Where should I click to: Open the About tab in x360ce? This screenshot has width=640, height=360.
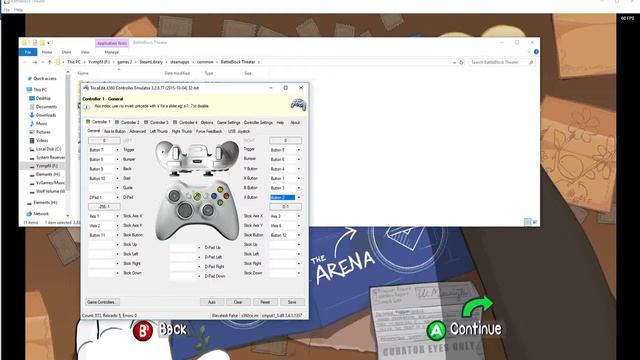pyautogui.click(x=295, y=122)
